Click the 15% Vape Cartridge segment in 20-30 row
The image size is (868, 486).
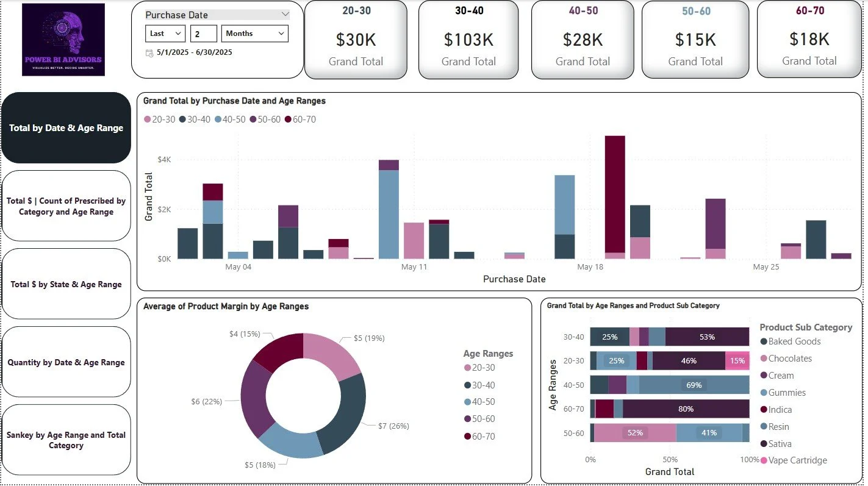(737, 360)
